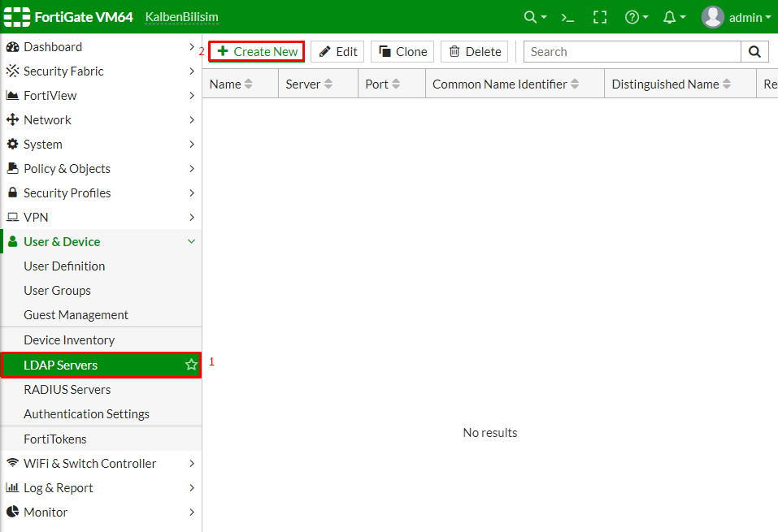Expand the WiFi & Switch Controller chevron
Viewport: 778px width, 532px height.
[192, 463]
